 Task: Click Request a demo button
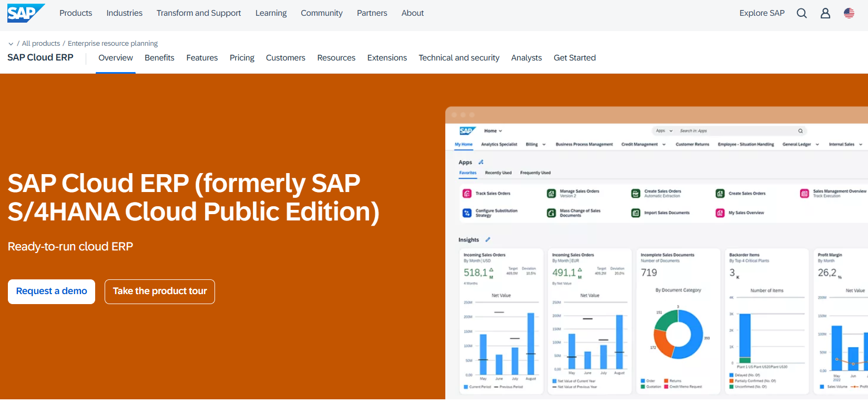pos(52,291)
